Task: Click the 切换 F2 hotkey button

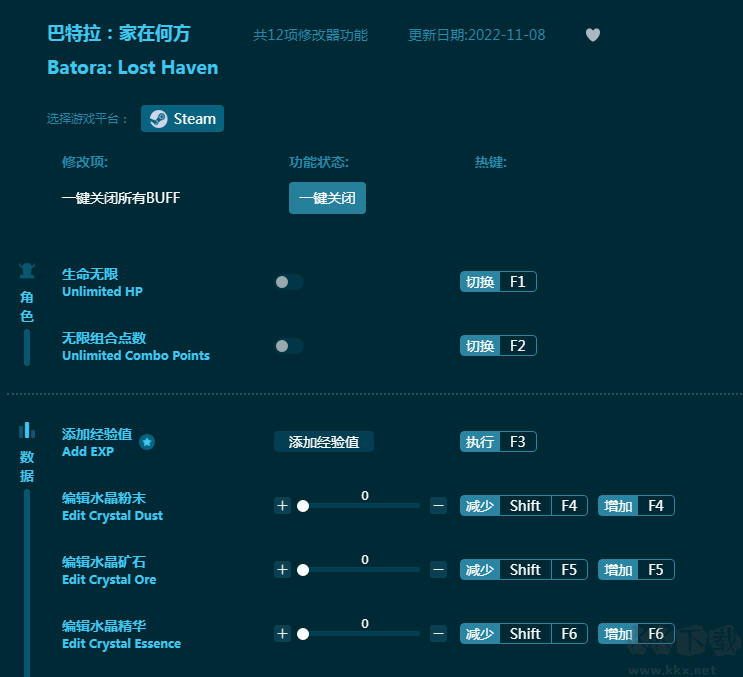Action: click(x=498, y=346)
